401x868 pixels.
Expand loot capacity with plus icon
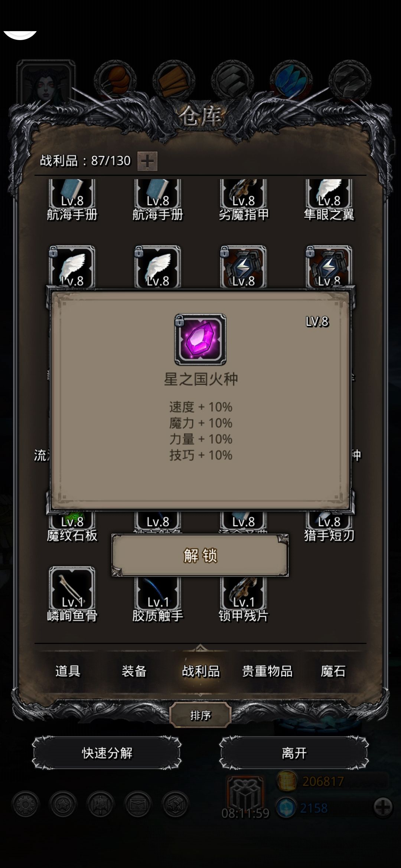[147, 161]
